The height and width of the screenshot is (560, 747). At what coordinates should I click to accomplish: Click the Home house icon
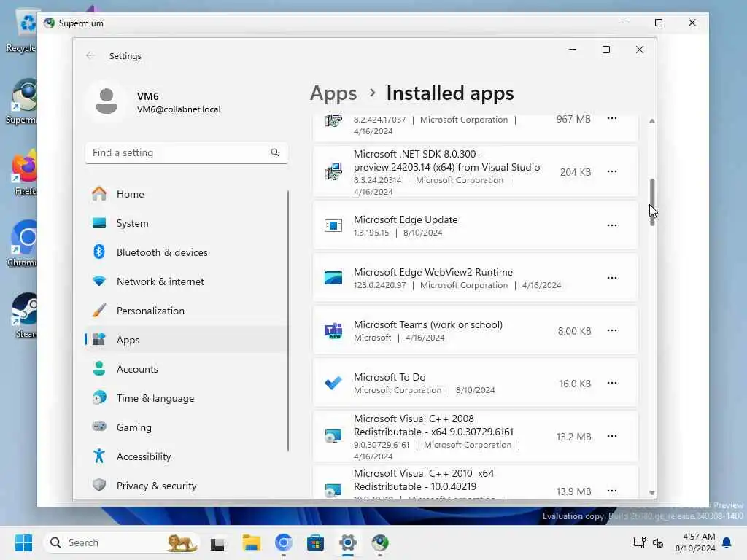(99, 194)
